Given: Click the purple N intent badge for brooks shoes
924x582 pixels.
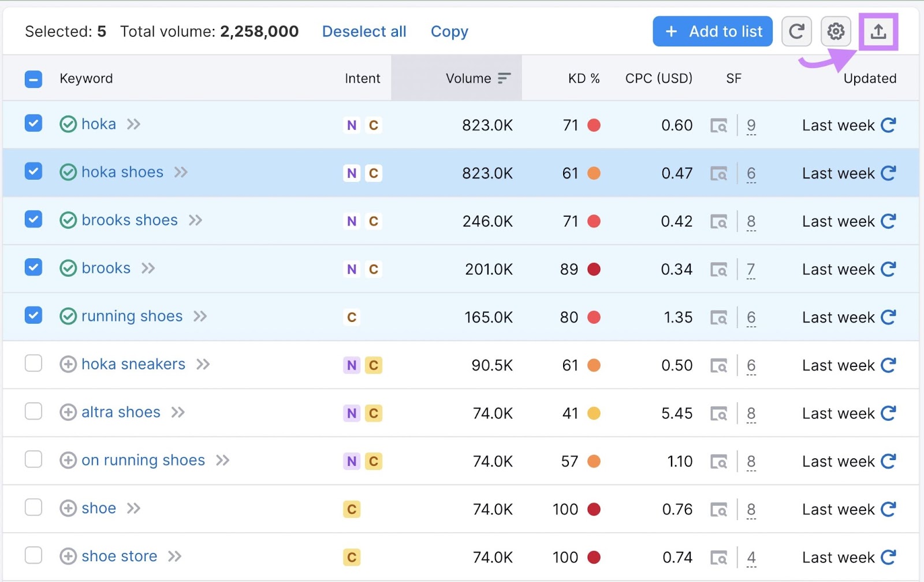Looking at the screenshot, I should tap(351, 221).
